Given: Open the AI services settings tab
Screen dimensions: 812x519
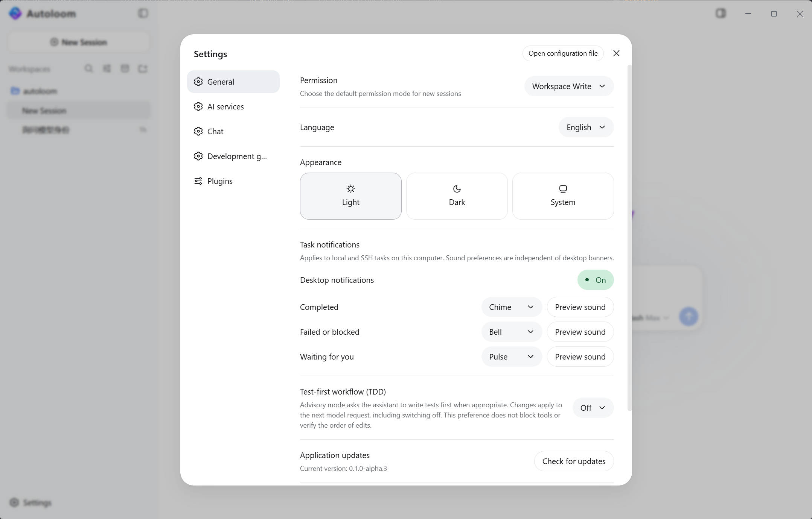Looking at the screenshot, I should (x=233, y=106).
